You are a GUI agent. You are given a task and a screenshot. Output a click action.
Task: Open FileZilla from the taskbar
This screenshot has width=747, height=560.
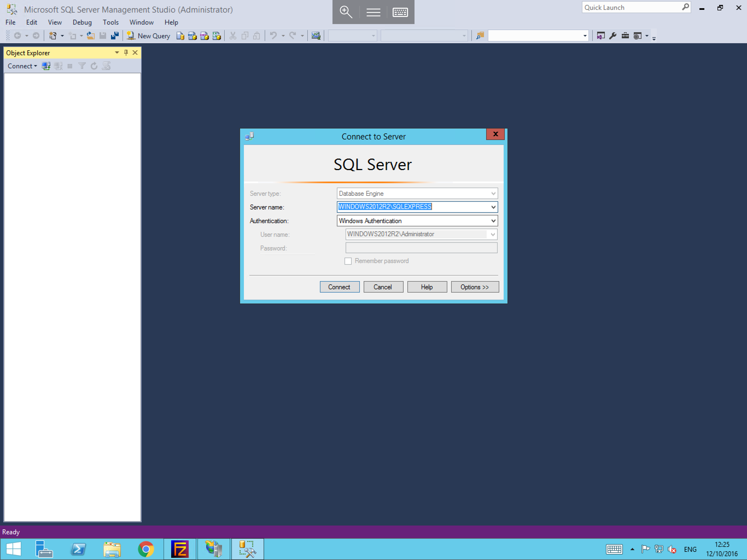(180, 549)
